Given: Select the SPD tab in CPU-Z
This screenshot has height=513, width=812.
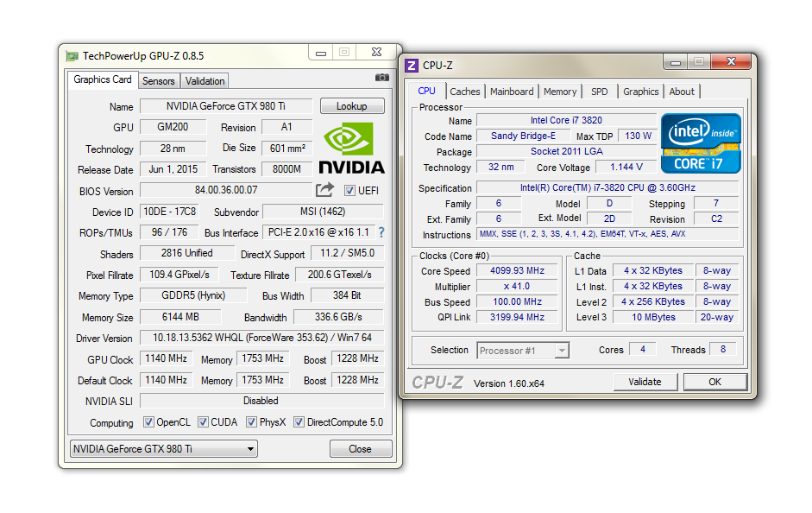Looking at the screenshot, I should point(599,92).
